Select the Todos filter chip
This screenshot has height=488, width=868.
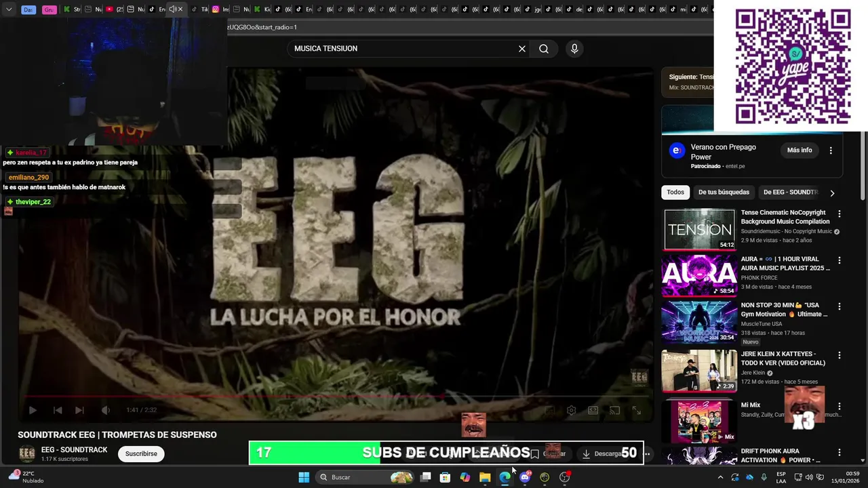click(675, 192)
